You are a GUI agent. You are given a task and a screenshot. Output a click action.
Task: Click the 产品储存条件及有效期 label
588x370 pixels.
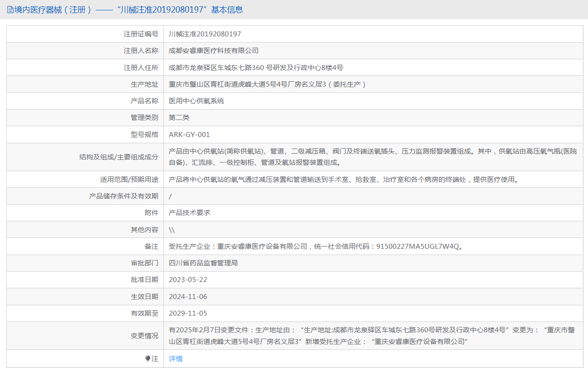124,196
